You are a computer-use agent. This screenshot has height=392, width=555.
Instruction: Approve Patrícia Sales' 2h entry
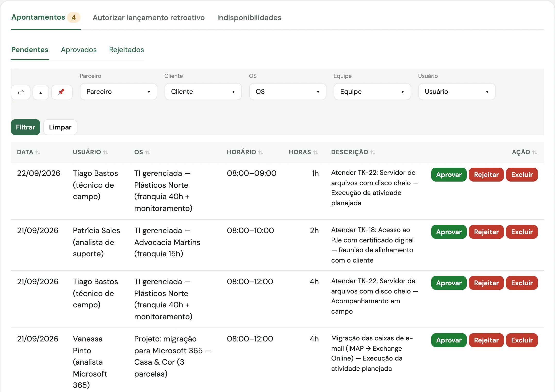[449, 232]
